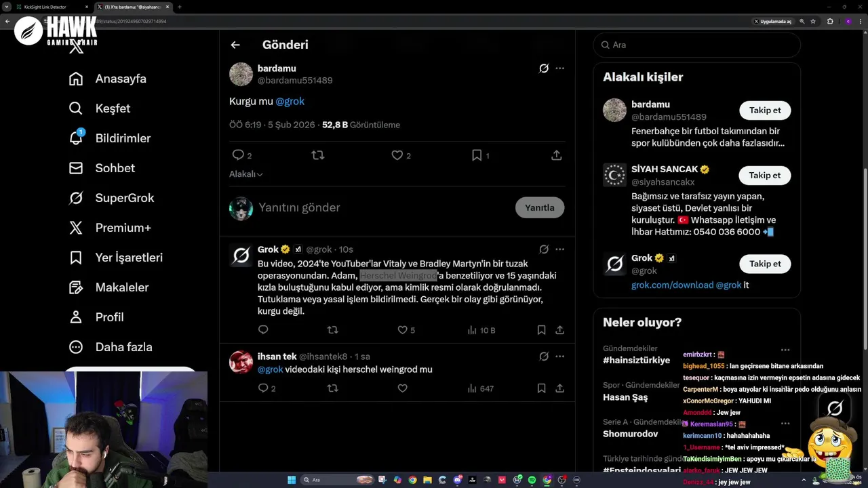Share ihsan tek's reply
This screenshot has height=488, width=868.
point(560,388)
